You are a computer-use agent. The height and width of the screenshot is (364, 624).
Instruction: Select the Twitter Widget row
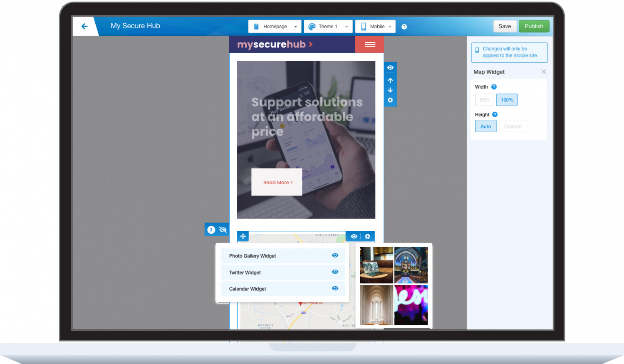283,272
